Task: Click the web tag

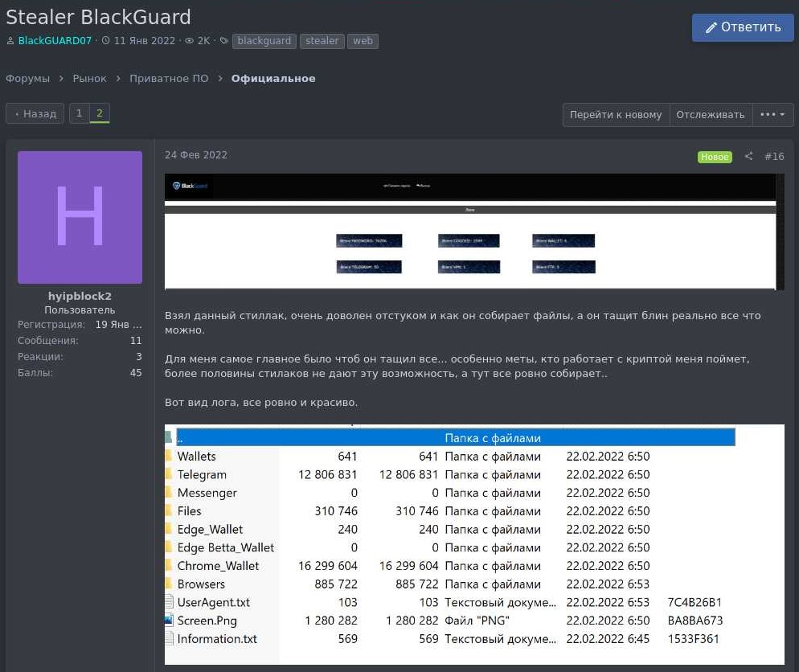Action: tap(363, 40)
